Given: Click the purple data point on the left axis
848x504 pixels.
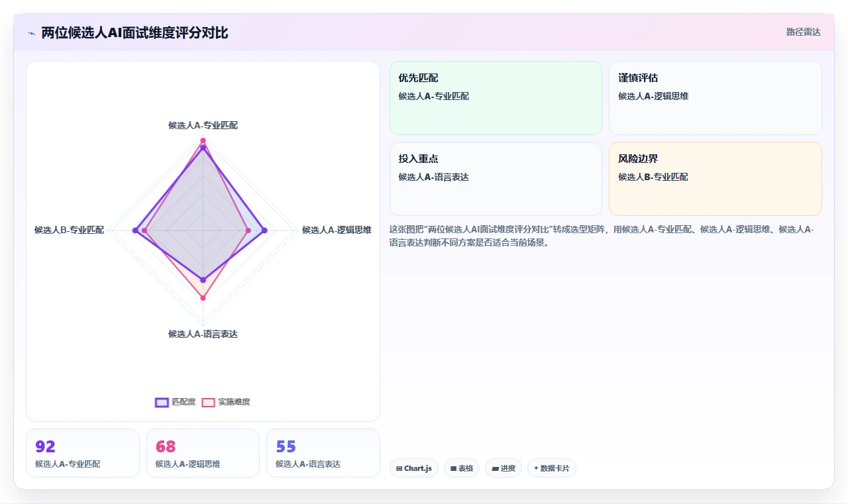Looking at the screenshot, I should click(135, 230).
